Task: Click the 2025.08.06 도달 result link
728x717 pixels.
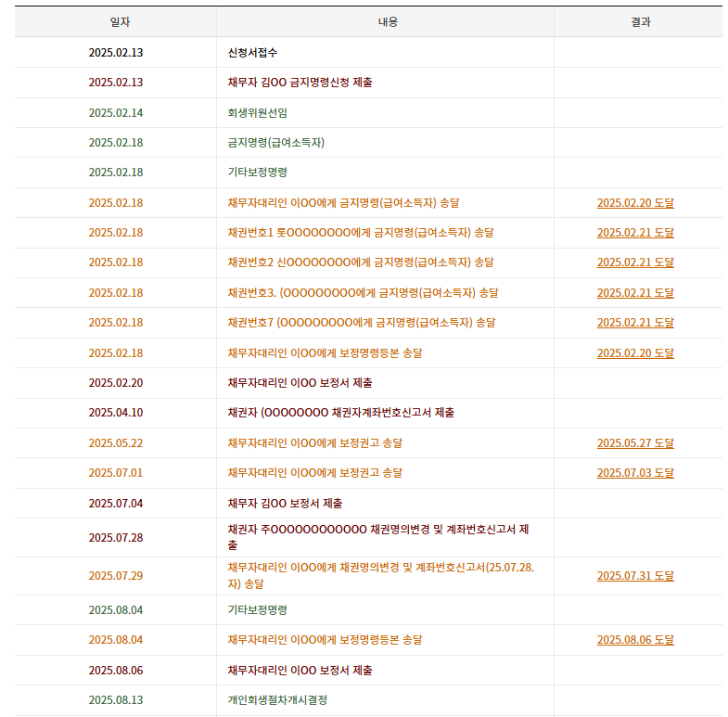Action: click(635, 640)
